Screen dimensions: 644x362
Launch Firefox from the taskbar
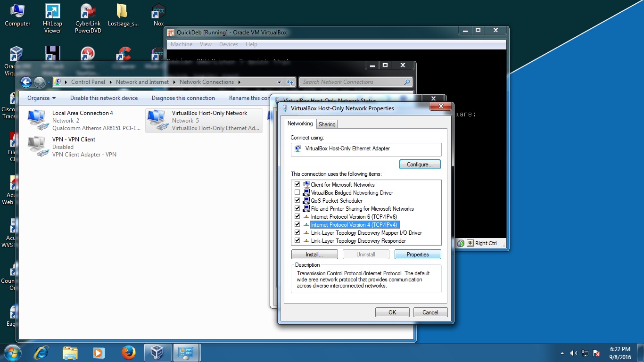tap(128, 353)
